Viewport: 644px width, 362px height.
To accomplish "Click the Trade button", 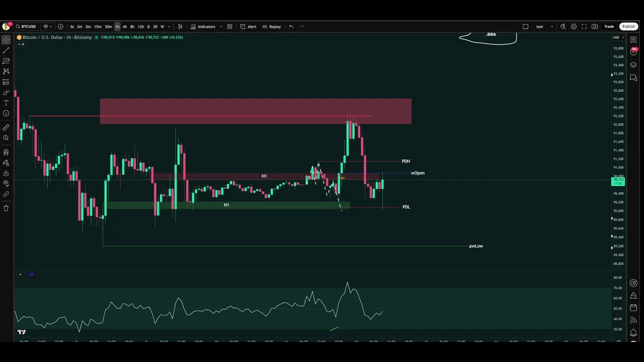I will point(609,27).
